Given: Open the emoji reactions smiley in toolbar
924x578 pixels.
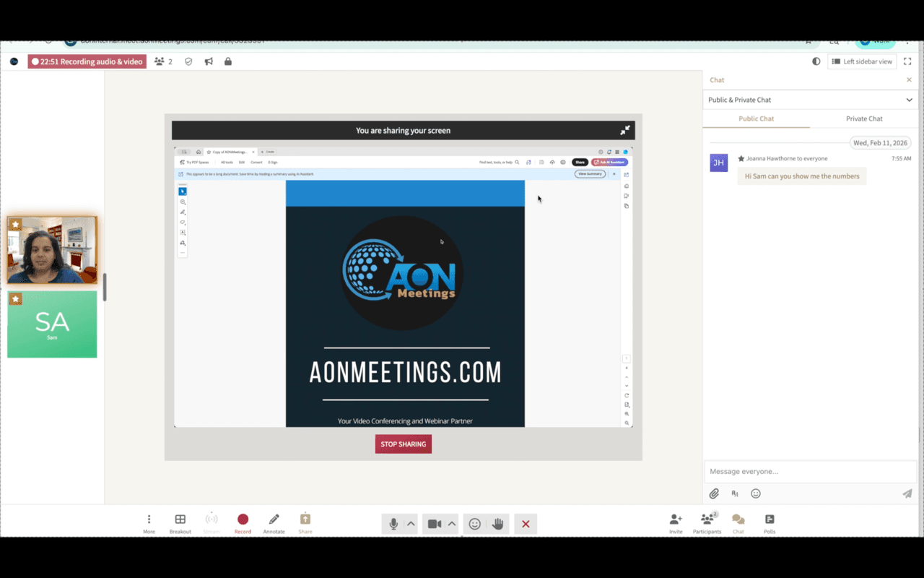Looking at the screenshot, I should (x=474, y=524).
